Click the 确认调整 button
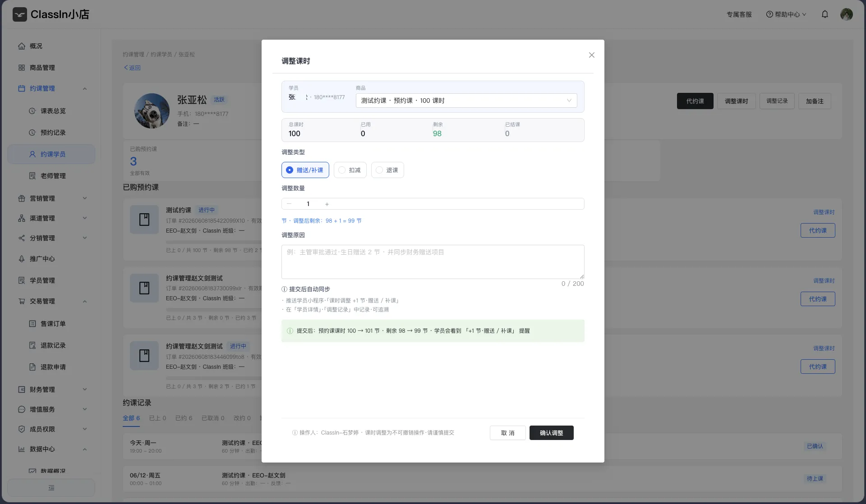This screenshot has height=504, width=866. tap(551, 433)
